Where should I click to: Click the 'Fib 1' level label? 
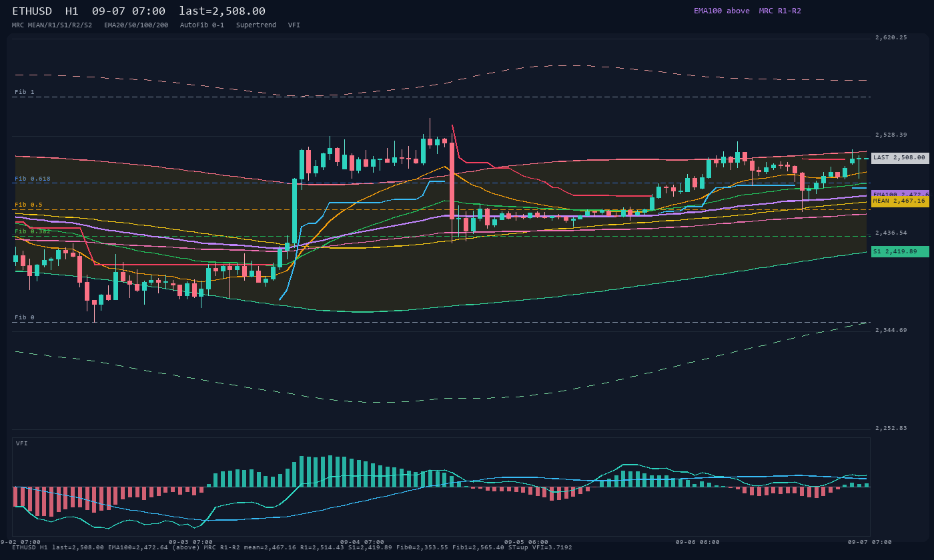(25, 92)
